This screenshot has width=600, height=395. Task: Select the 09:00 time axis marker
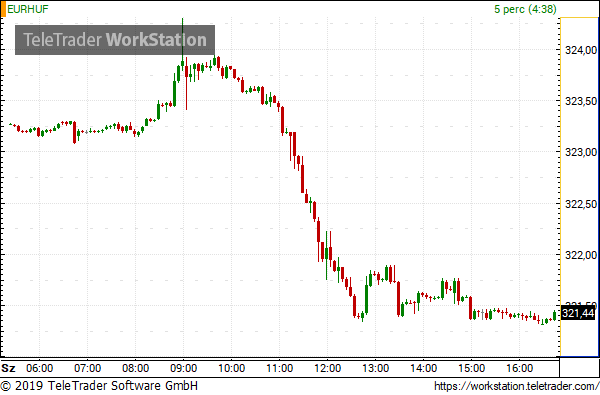pos(183,368)
